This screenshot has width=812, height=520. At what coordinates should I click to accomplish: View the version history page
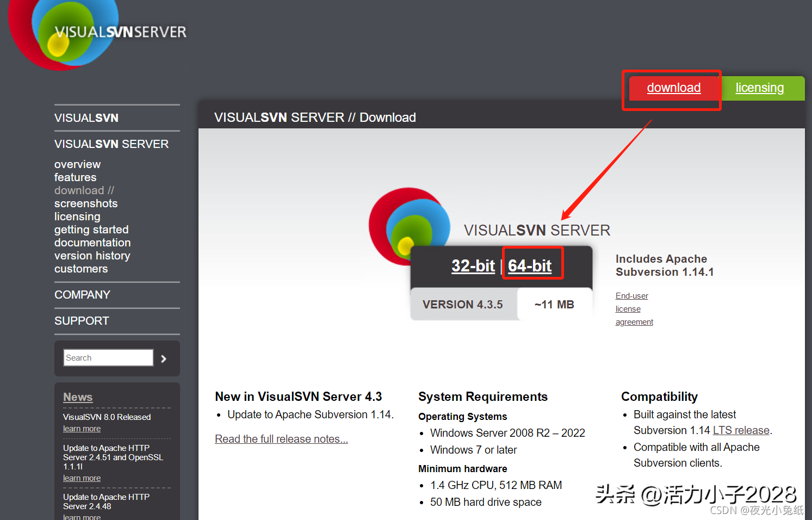pos(92,256)
